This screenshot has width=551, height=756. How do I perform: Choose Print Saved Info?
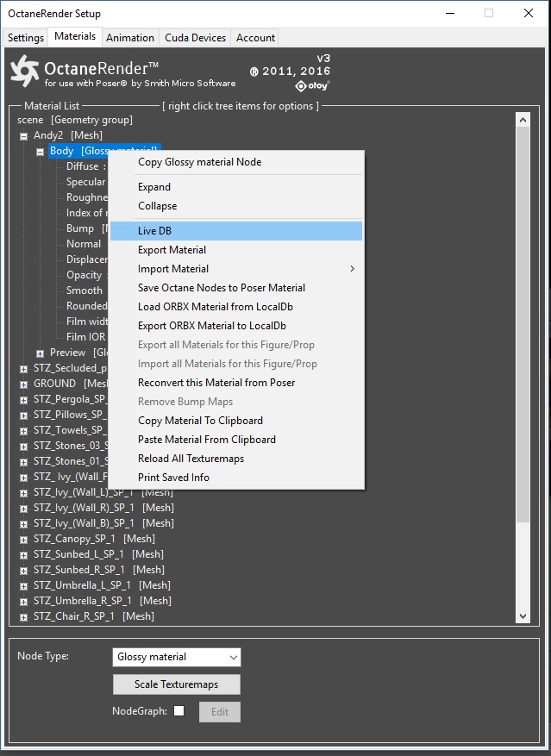[x=236, y=478]
